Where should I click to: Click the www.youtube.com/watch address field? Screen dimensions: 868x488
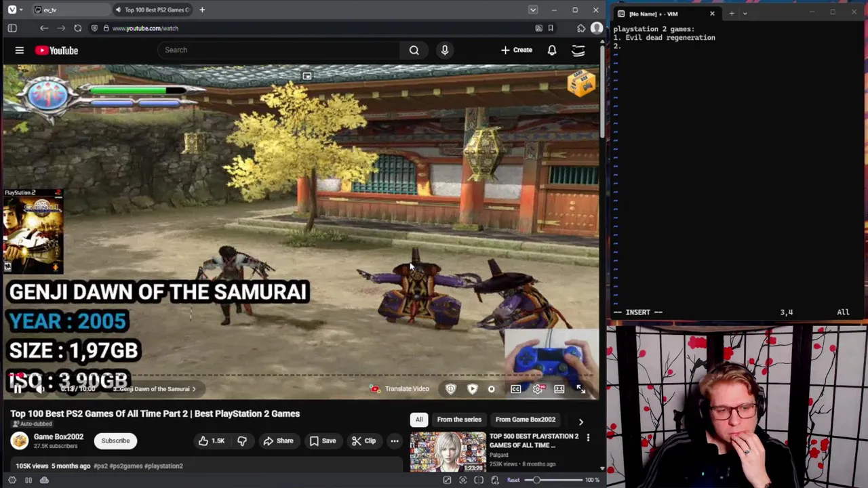pyautogui.click(x=145, y=28)
